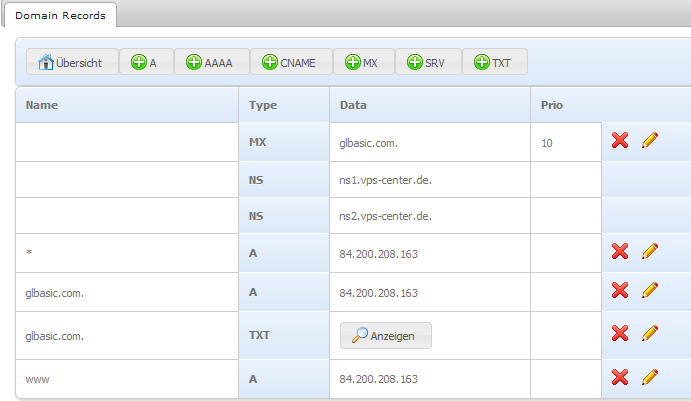Viewport: 691px width, 401px height.
Task: Edit the MX record with pencil
Action: (x=650, y=141)
